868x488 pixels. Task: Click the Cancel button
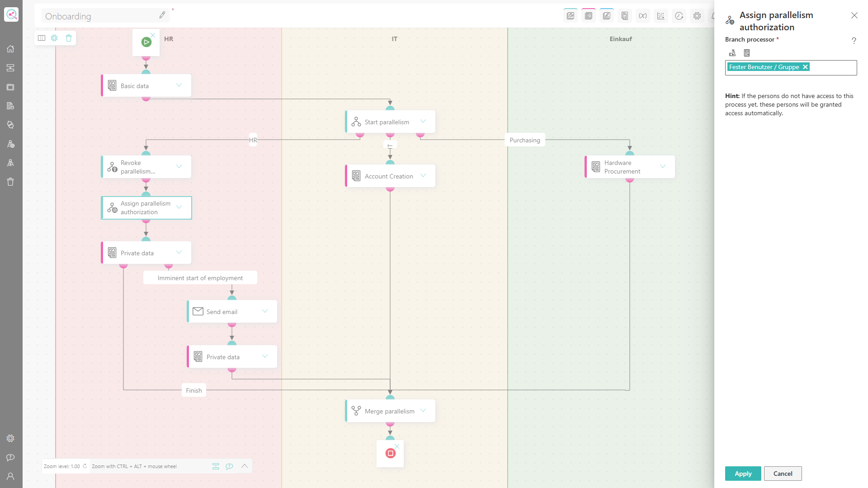click(x=783, y=474)
